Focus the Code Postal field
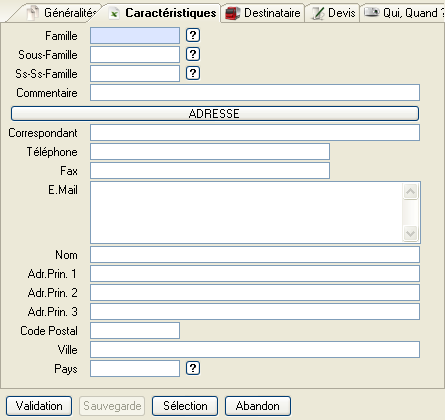This screenshot has width=445, height=420. (135, 330)
